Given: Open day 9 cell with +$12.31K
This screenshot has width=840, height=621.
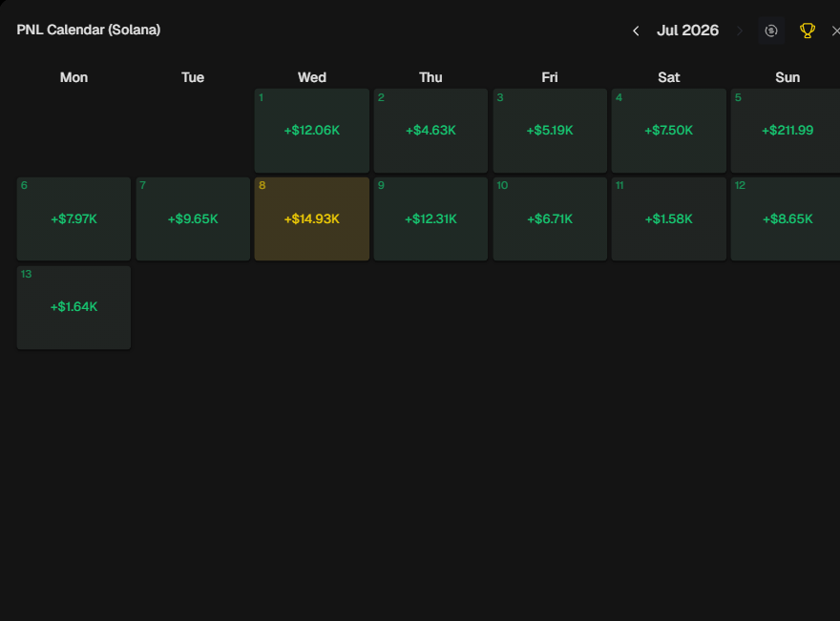Looking at the screenshot, I should (x=430, y=219).
